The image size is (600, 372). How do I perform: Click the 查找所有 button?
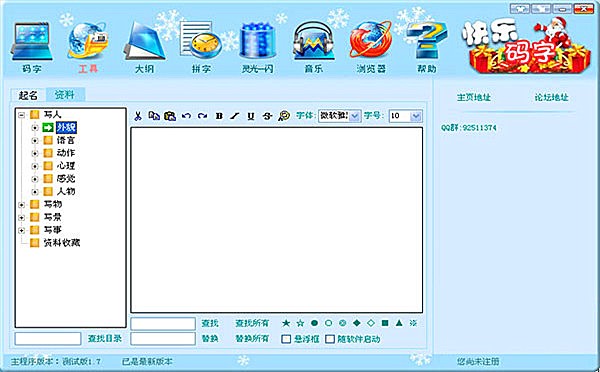[x=252, y=323]
